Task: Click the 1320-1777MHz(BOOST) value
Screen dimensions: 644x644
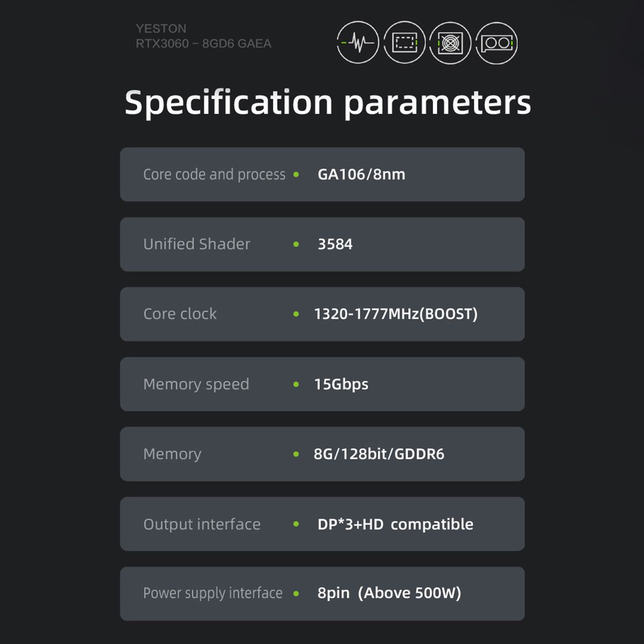Action: (x=396, y=314)
